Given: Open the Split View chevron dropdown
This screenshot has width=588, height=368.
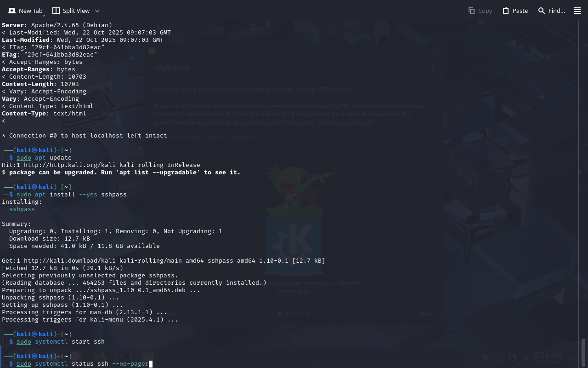Looking at the screenshot, I should 97,11.
